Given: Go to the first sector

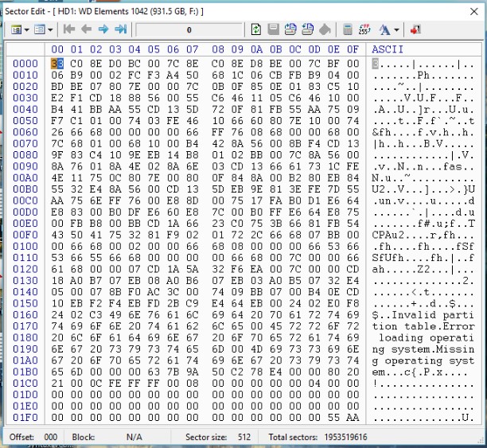Looking at the screenshot, I should (x=68, y=29).
